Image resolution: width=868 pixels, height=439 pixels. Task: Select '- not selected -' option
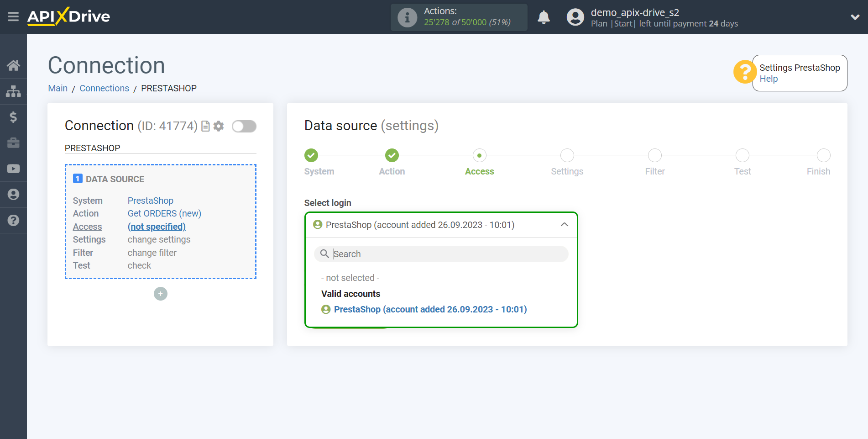(350, 278)
